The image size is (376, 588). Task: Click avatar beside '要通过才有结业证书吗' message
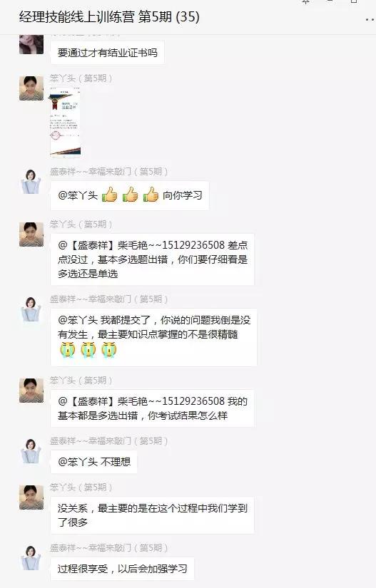[31, 44]
